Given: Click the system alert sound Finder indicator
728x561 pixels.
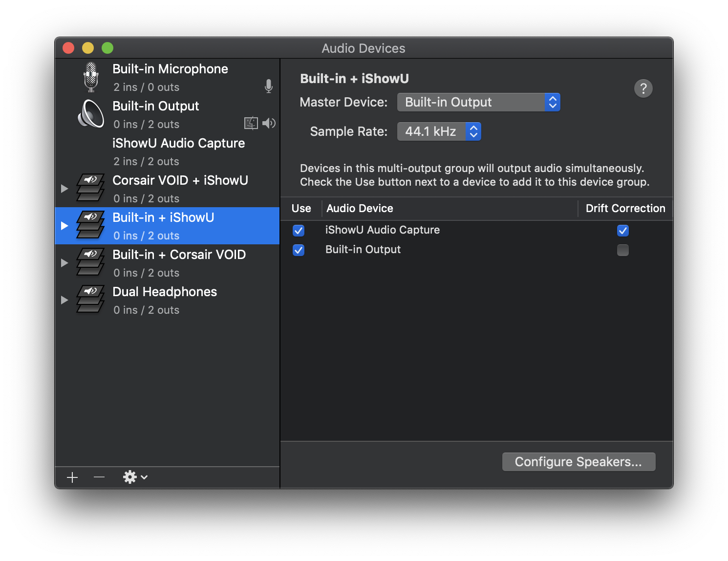Looking at the screenshot, I should (x=251, y=123).
